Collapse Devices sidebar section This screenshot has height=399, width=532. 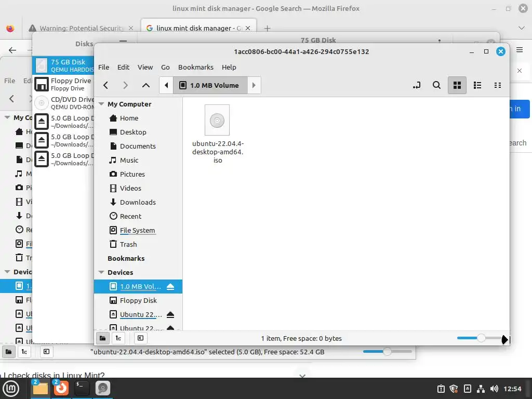pos(101,272)
